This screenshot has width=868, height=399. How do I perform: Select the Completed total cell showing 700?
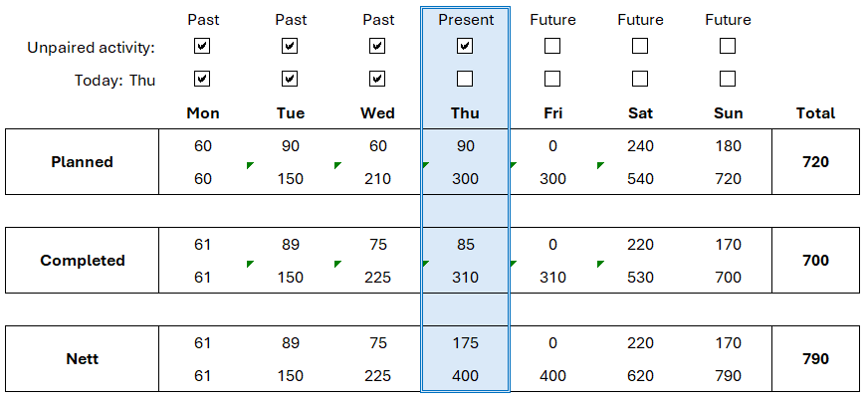[815, 260]
